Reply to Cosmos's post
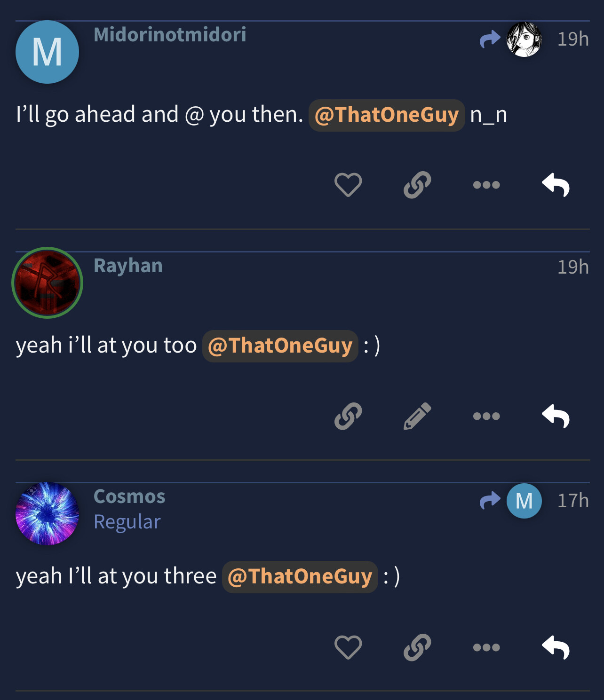 (x=556, y=647)
